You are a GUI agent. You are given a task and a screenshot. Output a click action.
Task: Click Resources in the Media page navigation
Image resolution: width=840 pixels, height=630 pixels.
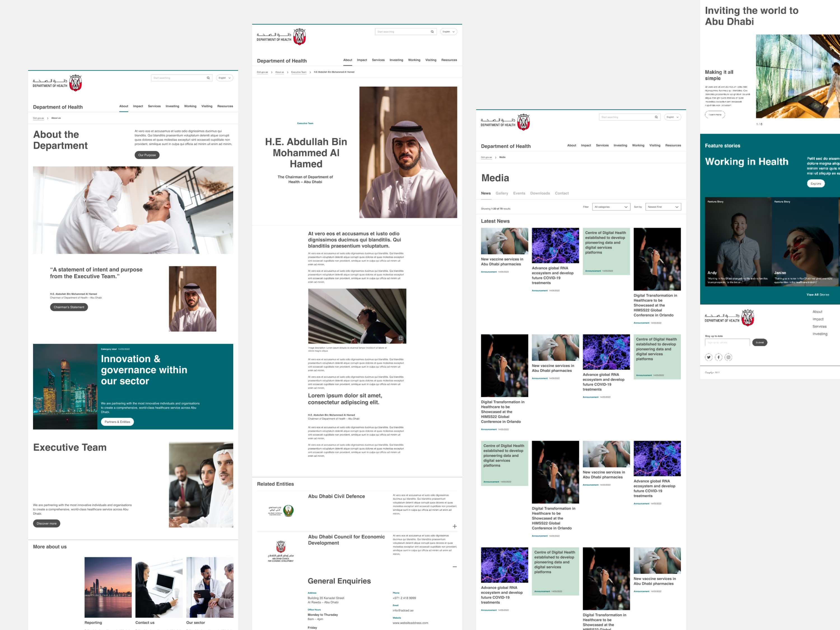coord(673,145)
